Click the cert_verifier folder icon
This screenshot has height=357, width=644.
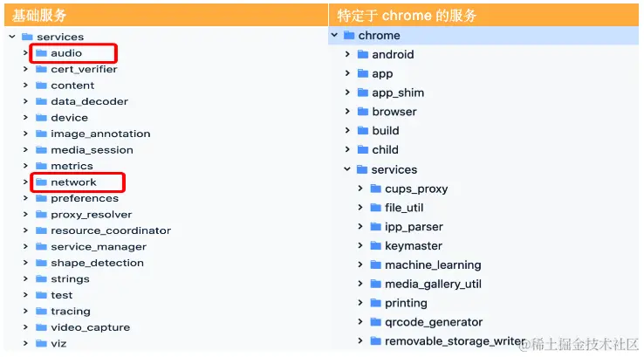click(41, 69)
